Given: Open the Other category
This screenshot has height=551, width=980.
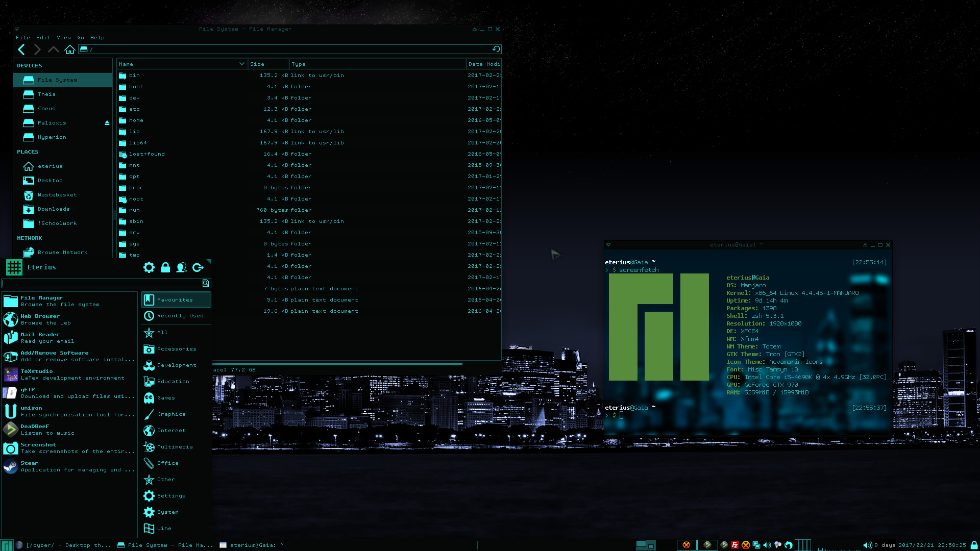Looking at the screenshot, I should tap(176, 480).
